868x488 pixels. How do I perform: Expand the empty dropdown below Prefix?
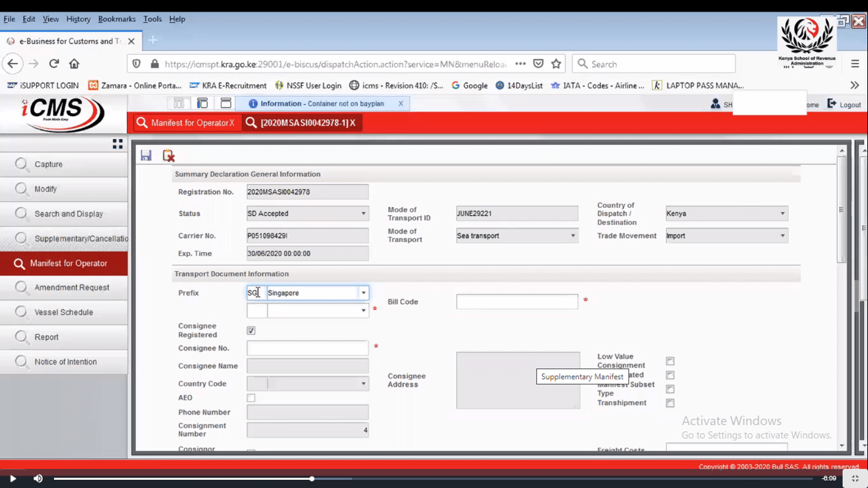tap(363, 311)
